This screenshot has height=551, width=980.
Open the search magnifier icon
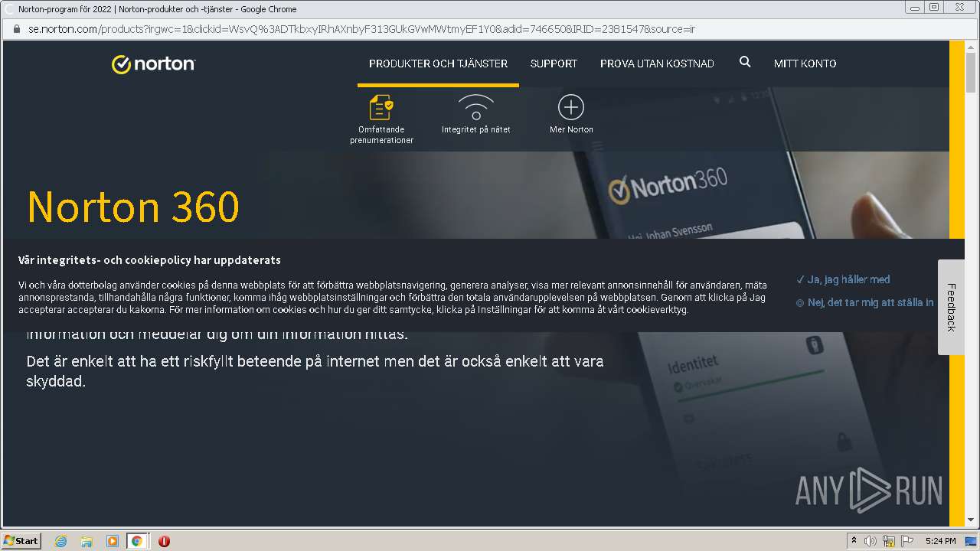(745, 62)
